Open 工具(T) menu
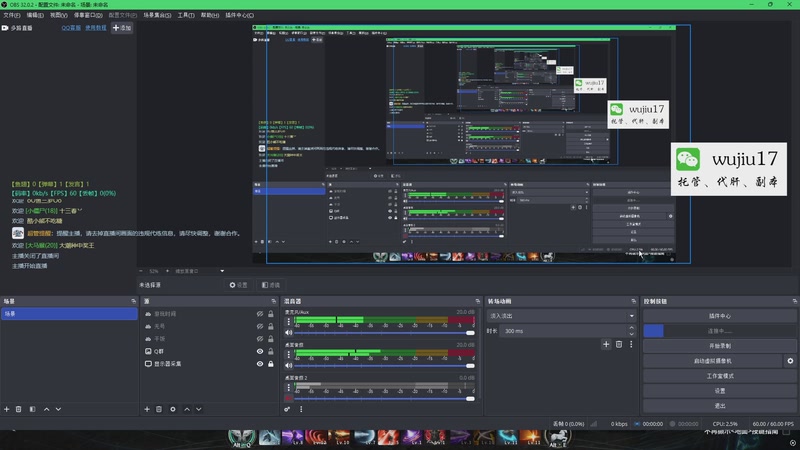 pos(186,15)
